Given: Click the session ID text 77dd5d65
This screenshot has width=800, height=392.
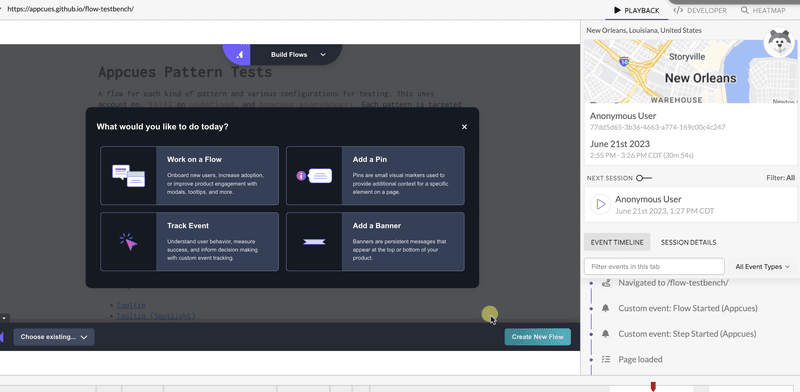Looking at the screenshot, I should coord(657,127).
